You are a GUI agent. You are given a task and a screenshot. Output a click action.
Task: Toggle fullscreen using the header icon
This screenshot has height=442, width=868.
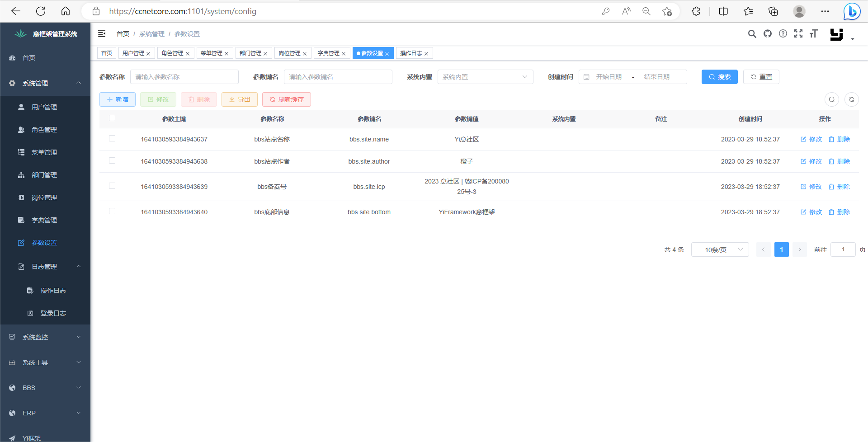pos(799,33)
